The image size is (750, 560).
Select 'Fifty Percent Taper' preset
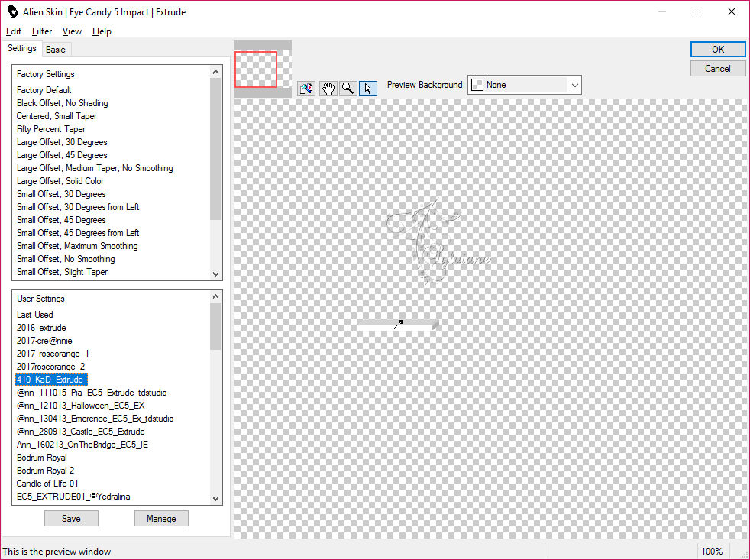(51, 129)
